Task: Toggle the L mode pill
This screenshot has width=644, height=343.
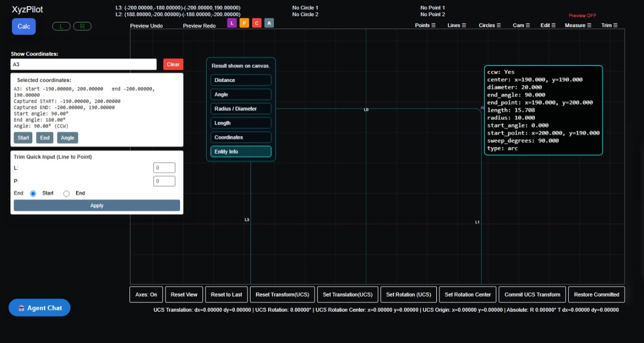Action: [x=62, y=26]
